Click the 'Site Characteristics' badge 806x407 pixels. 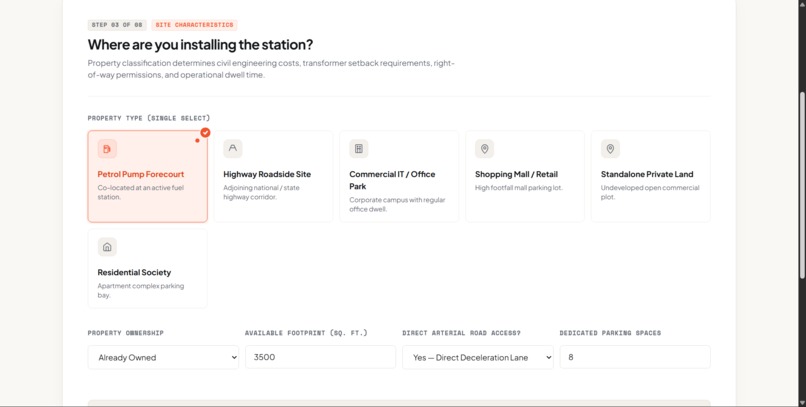coord(194,25)
